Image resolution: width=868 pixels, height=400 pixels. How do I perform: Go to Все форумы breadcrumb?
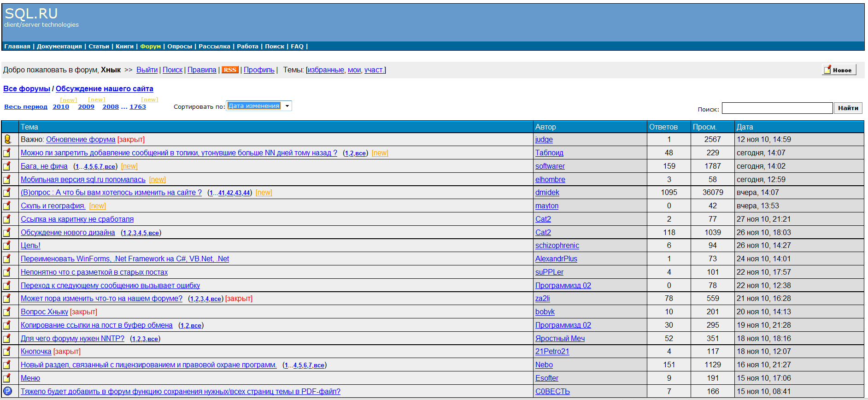(26, 89)
